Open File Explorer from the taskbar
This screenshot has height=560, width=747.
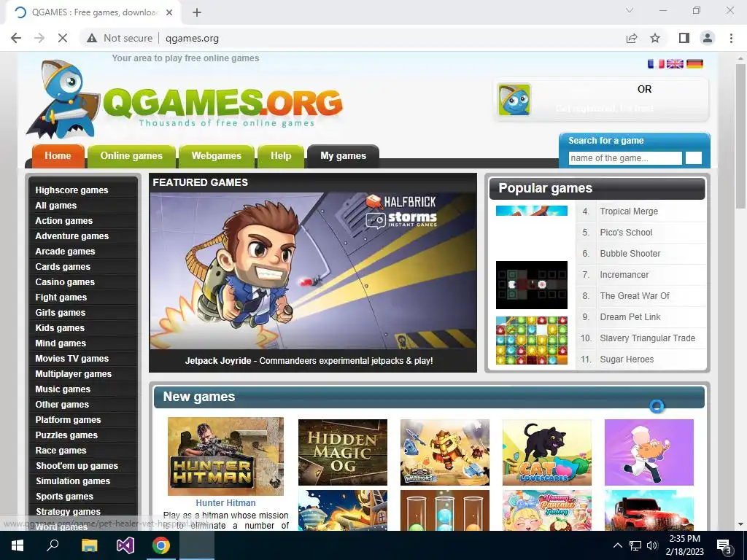(x=89, y=545)
